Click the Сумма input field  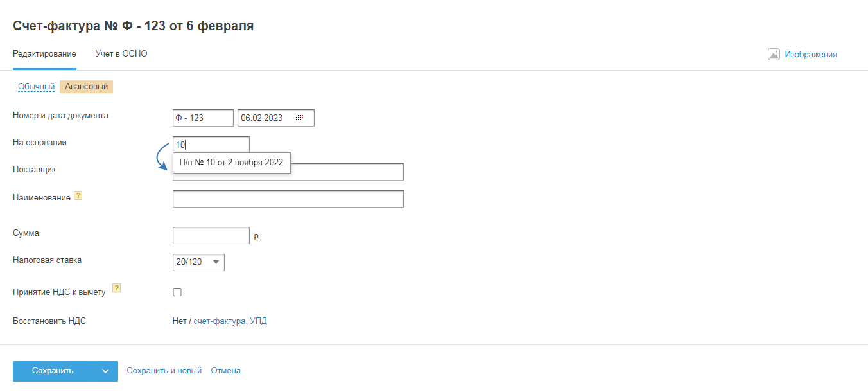coord(211,235)
